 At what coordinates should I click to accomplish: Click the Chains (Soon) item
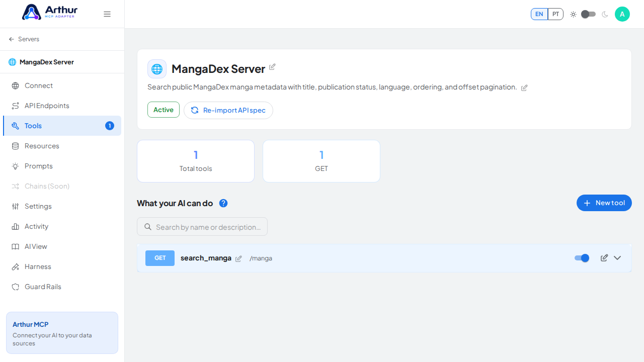[x=62, y=186]
